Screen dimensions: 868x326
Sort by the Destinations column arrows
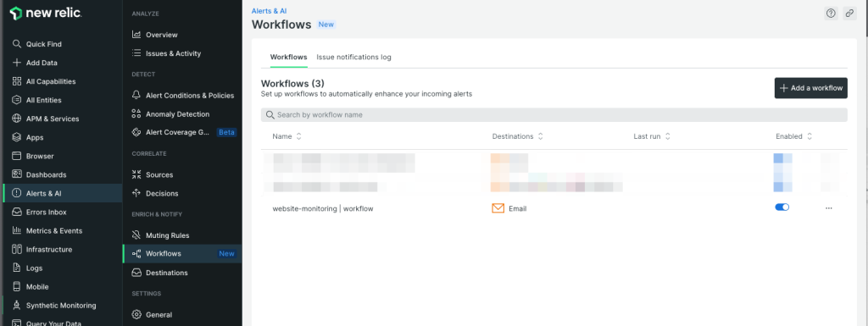(540, 136)
